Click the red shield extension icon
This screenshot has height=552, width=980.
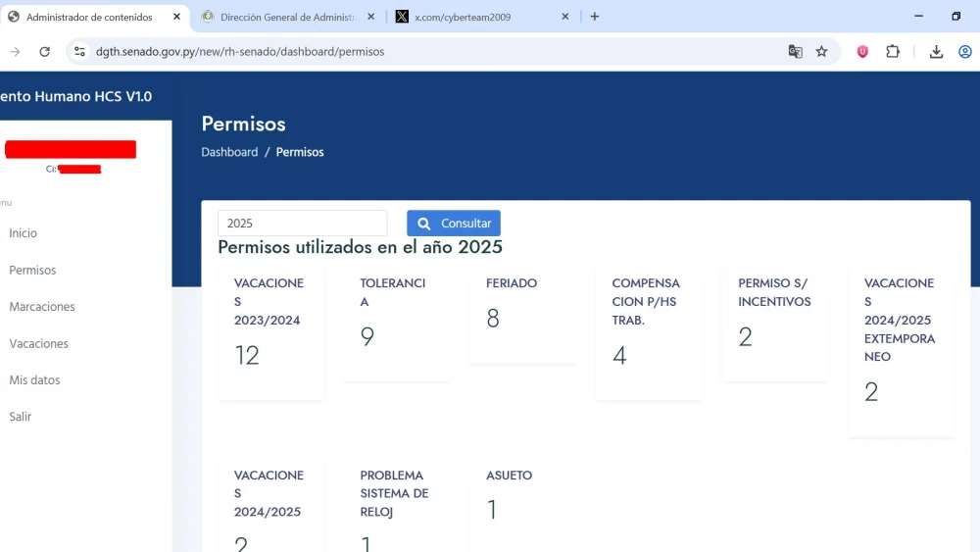[x=862, y=52]
